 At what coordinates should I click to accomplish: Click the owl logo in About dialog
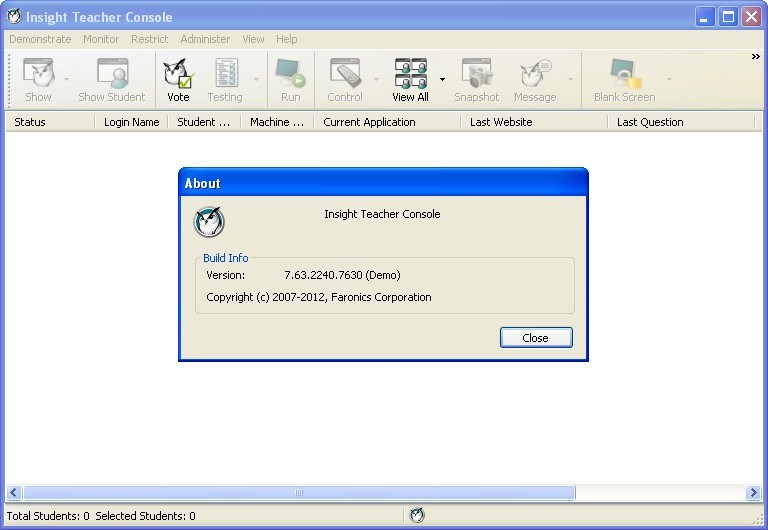(209, 222)
